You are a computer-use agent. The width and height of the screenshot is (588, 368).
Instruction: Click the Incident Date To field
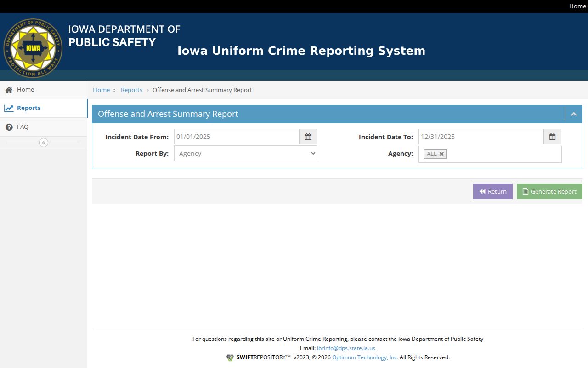(x=481, y=137)
